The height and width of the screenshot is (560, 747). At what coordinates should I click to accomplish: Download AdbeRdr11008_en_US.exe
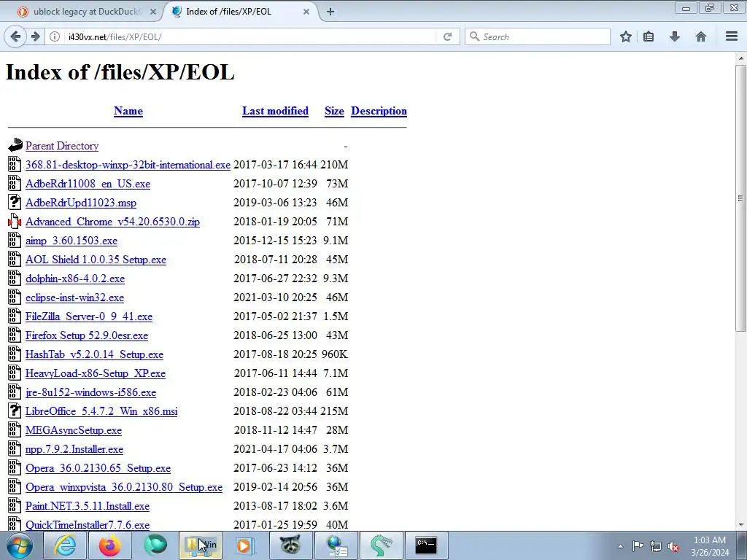(88, 184)
